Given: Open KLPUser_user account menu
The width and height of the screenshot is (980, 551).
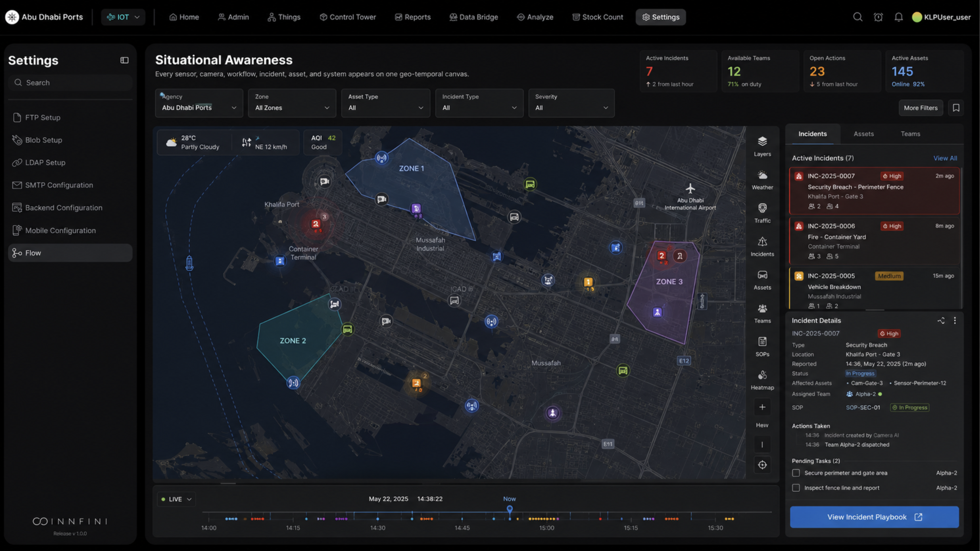Looking at the screenshot, I should tap(942, 17).
